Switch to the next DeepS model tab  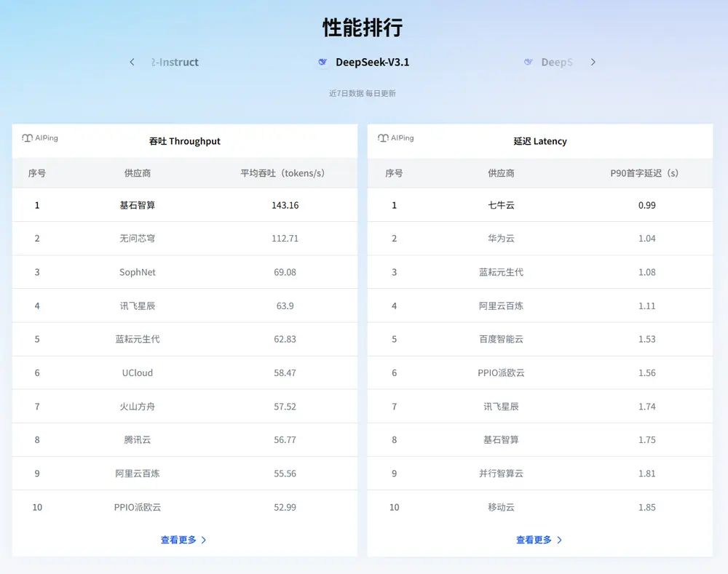(556, 63)
